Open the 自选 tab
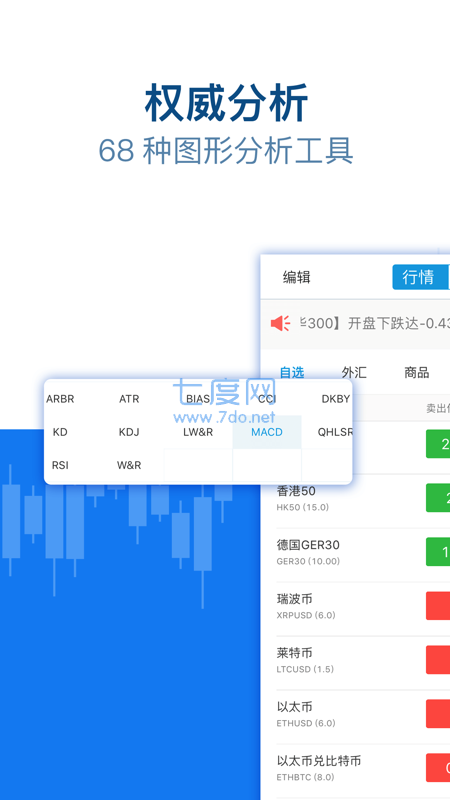 coord(292,372)
